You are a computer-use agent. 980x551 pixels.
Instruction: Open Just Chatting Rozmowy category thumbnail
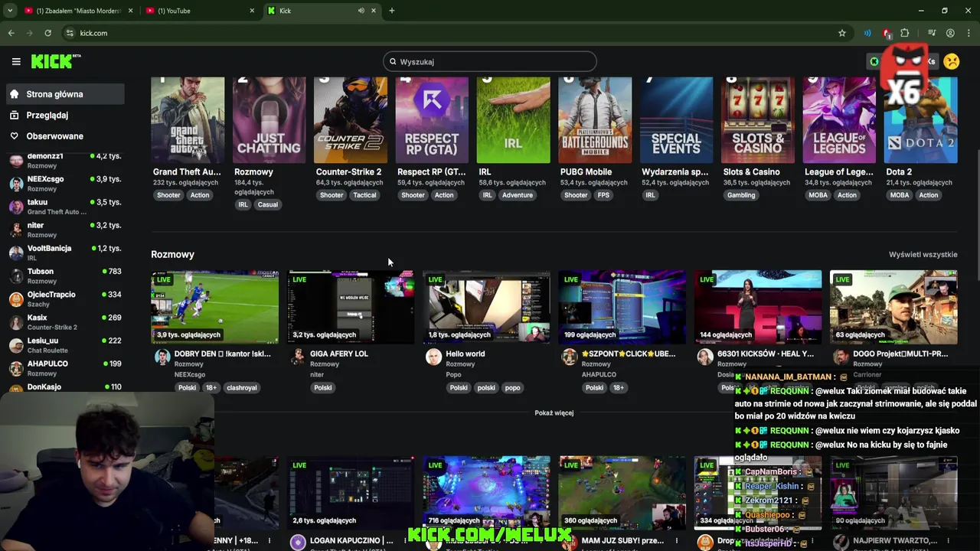click(269, 120)
